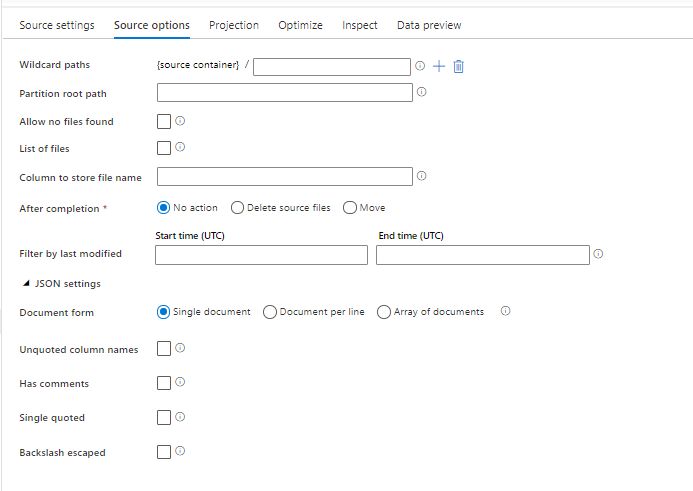
Task: Choose Document per line radio button
Action: (x=270, y=312)
